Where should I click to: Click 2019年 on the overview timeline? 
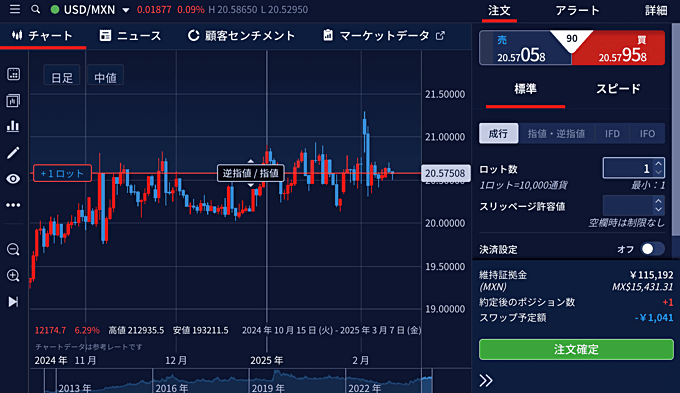pos(268,387)
